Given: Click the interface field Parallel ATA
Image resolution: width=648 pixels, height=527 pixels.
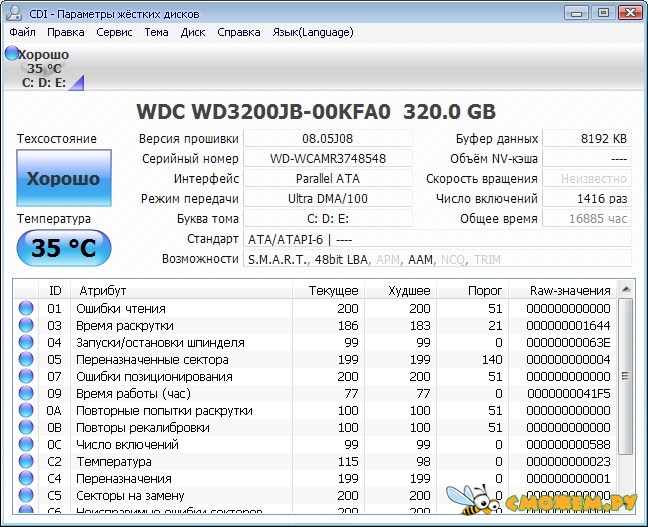Looking at the screenshot, I should [x=328, y=179].
